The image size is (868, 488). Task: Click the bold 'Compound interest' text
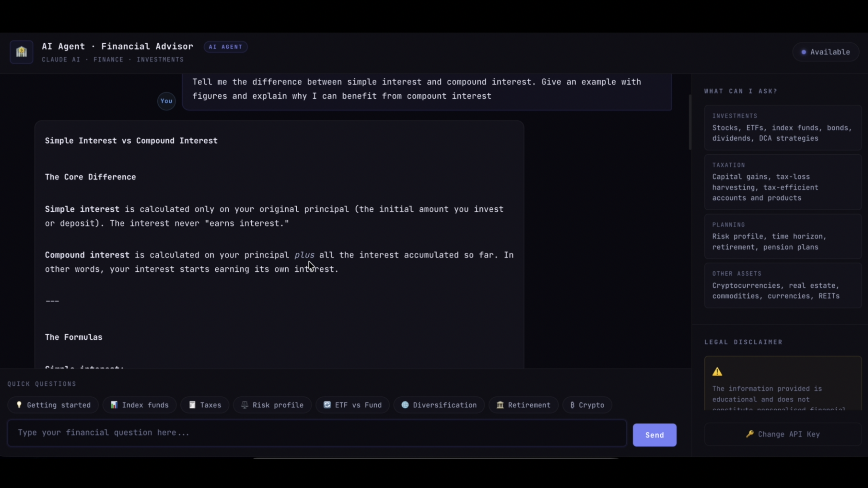pos(87,255)
